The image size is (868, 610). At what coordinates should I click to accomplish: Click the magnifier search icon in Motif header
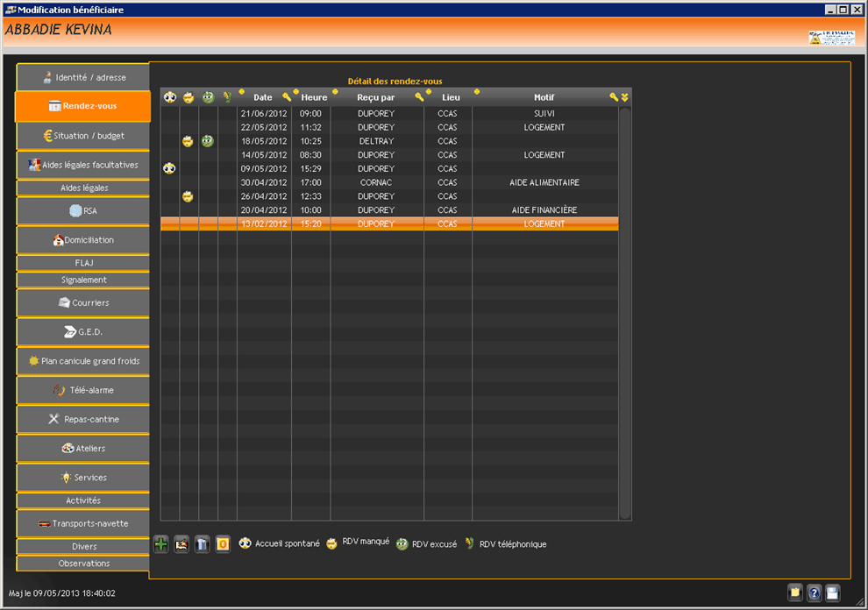(614, 97)
